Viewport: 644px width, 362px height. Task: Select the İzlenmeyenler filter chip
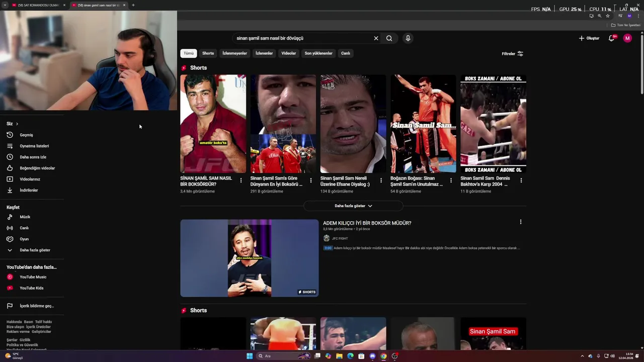(x=234, y=53)
